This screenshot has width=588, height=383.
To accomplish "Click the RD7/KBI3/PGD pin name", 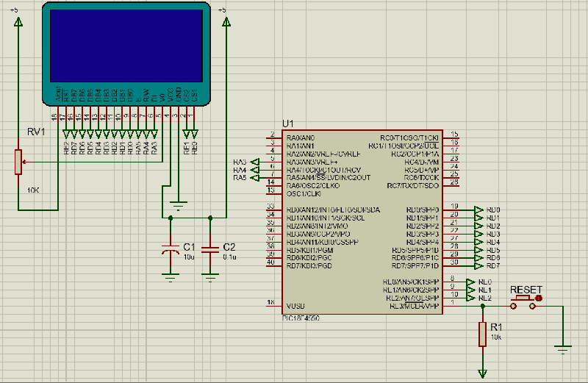I will pos(309,266).
